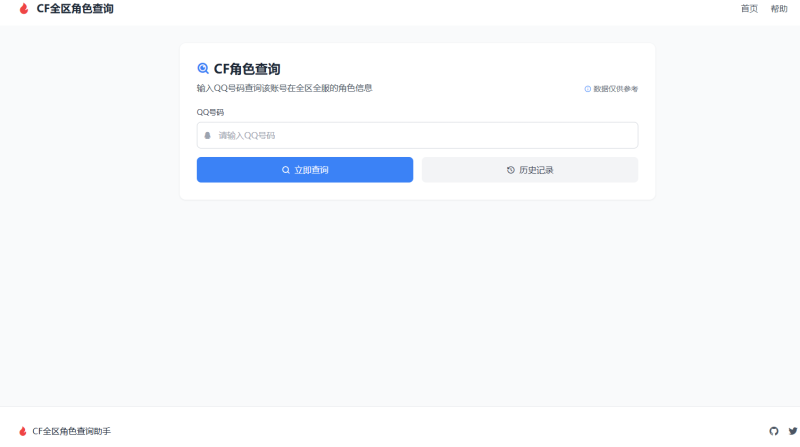Click the QQ penguin icon inside the input
Screen dimensions: 800x447
208,135
